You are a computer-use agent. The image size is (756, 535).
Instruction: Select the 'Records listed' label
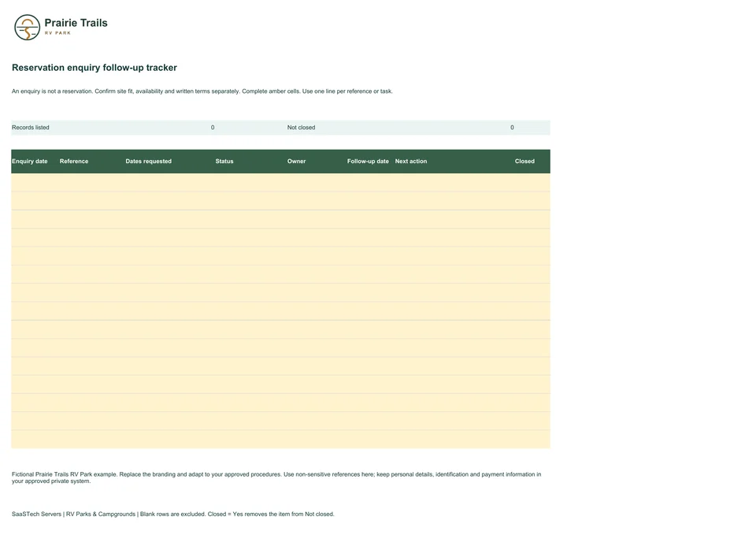point(31,128)
